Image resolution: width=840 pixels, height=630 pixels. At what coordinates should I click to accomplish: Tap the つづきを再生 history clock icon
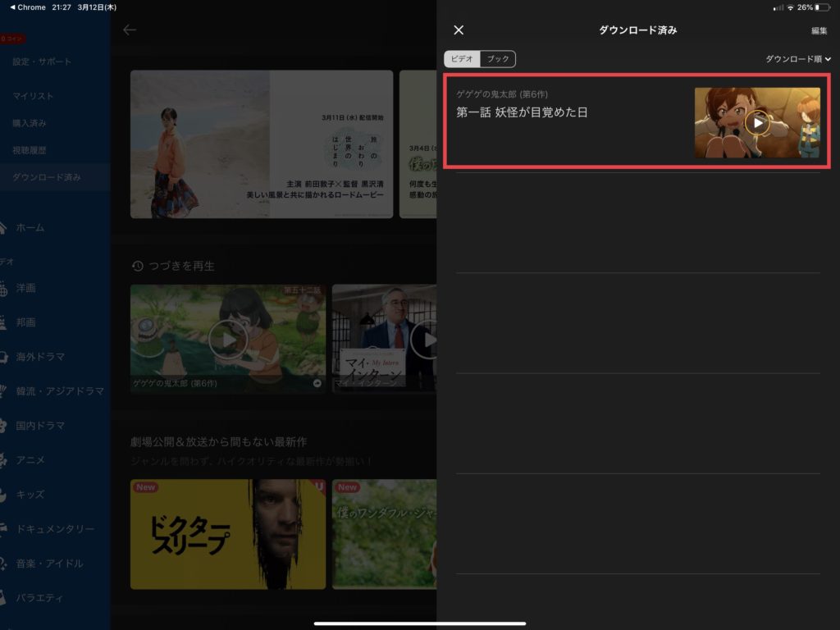click(x=138, y=266)
